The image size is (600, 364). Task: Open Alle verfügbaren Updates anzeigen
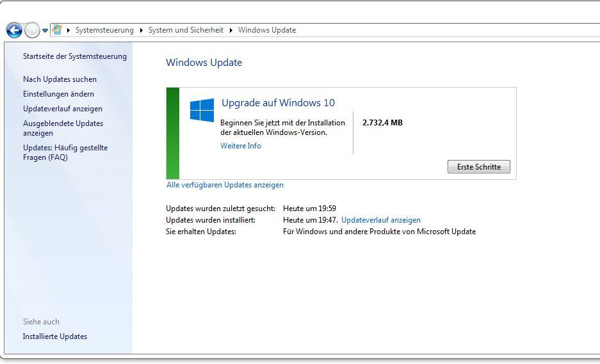(225, 185)
